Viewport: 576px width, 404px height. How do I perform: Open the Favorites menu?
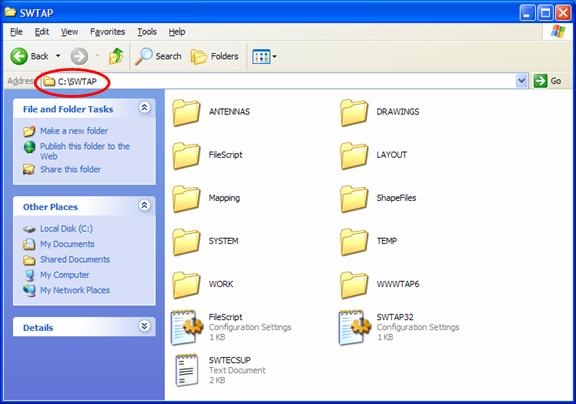tap(108, 32)
